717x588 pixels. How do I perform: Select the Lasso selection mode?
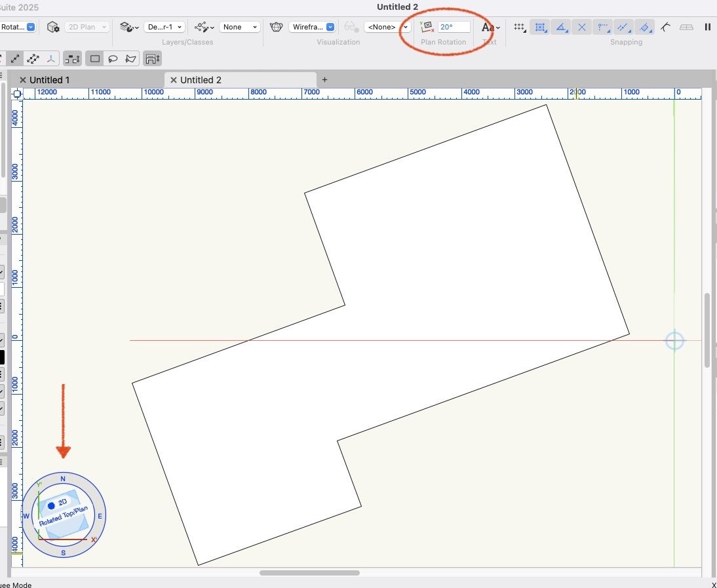(113, 59)
